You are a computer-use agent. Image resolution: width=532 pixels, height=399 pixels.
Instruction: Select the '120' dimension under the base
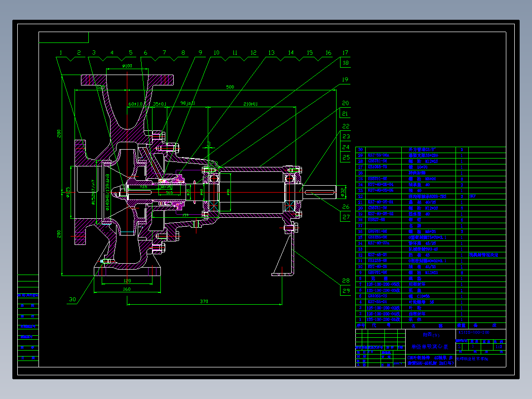127,280
